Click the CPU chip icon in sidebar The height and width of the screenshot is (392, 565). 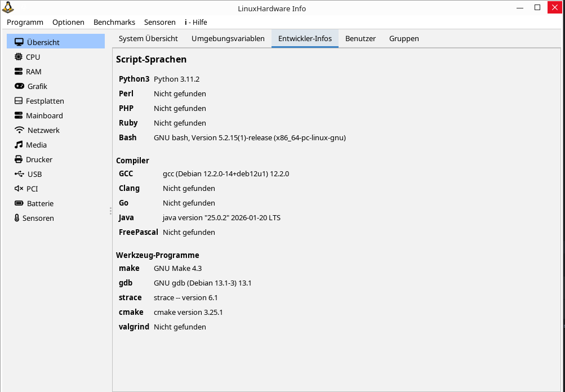pyautogui.click(x=19, y=57)
